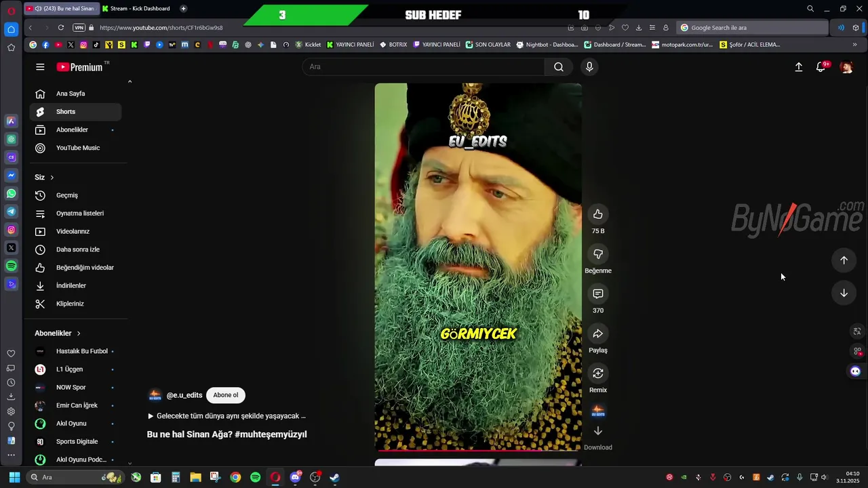Click the VPN badge in address bar
The width and height of the screenshot is (868, 488).
(x=79, y=28)
